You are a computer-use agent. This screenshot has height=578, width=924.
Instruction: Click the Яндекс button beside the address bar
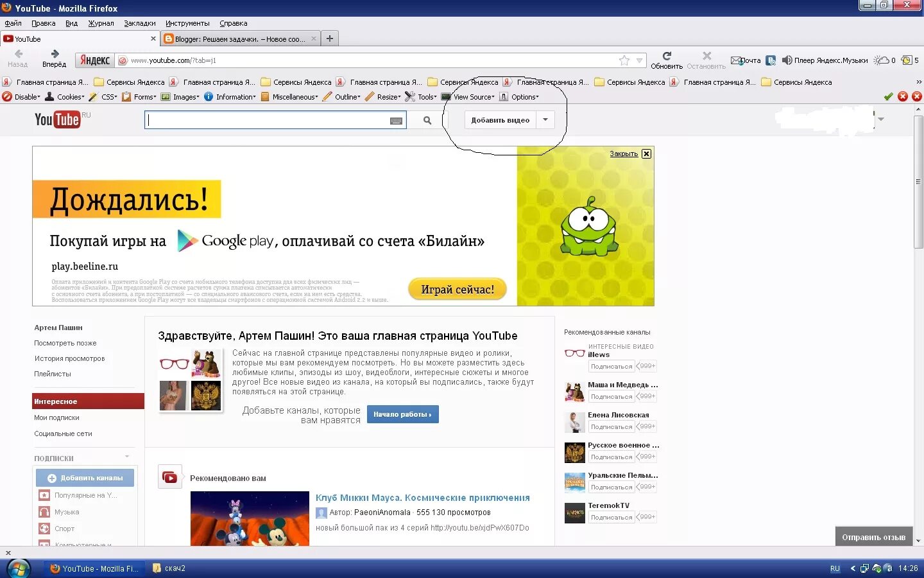point(95,60)
